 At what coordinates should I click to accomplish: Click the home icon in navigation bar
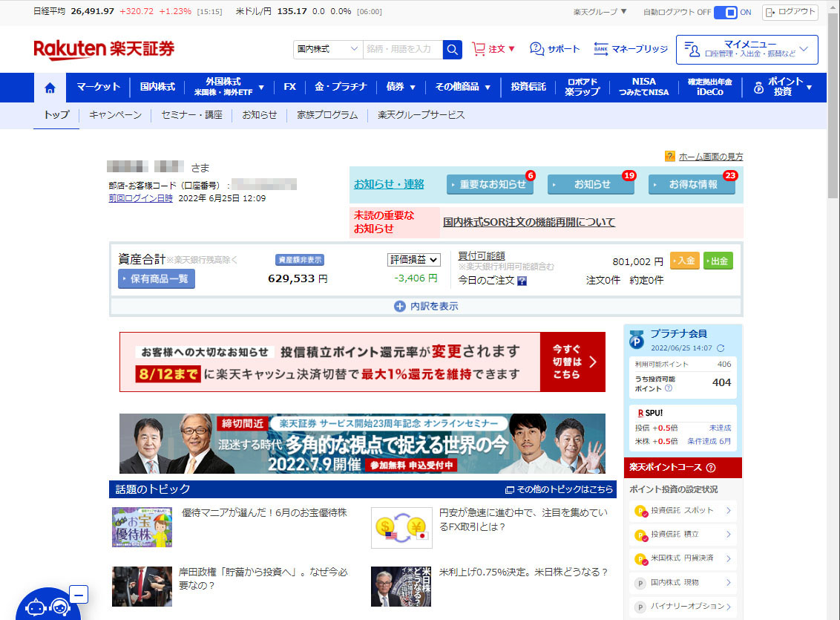50,88
